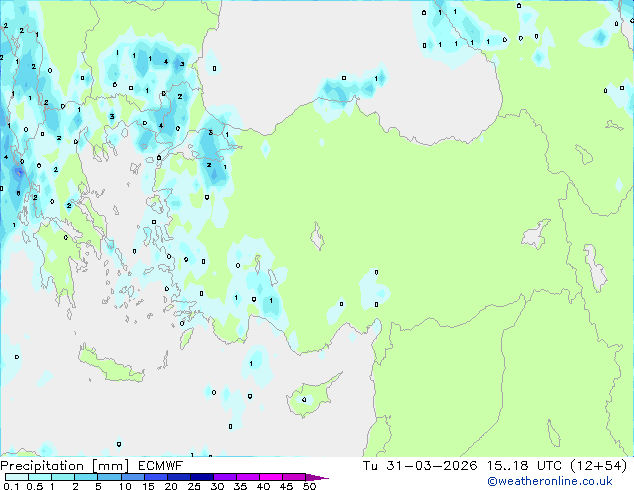Click the '15..18 UTC' time range
Viewport: 634px width, 490px height.
click(x=524, y=466)
